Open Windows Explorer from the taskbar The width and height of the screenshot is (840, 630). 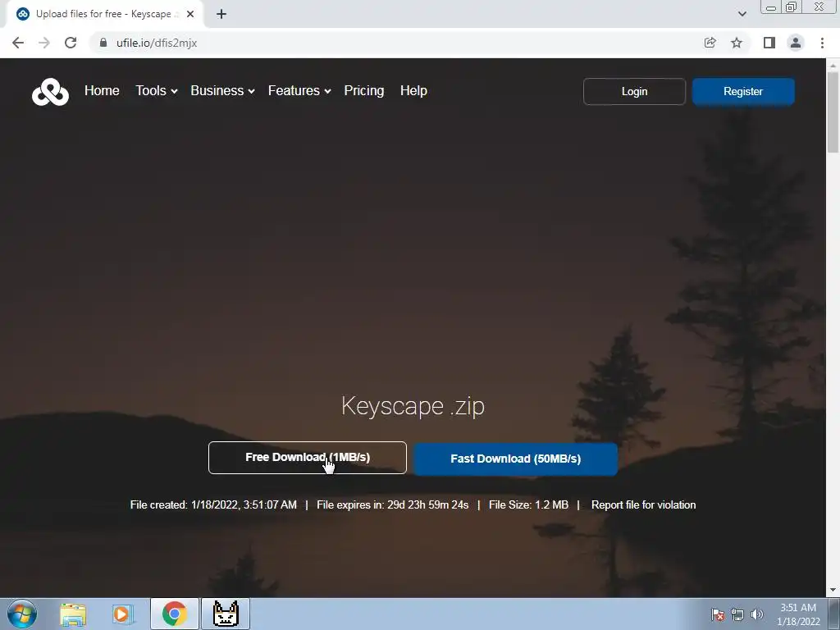point(73,614)
